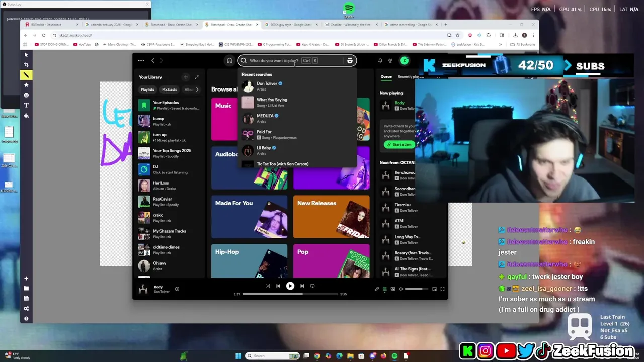The width and height of the screenshot is (644, 362).
Task: Open Spotify icon on the taskbar
Action: 394,356
